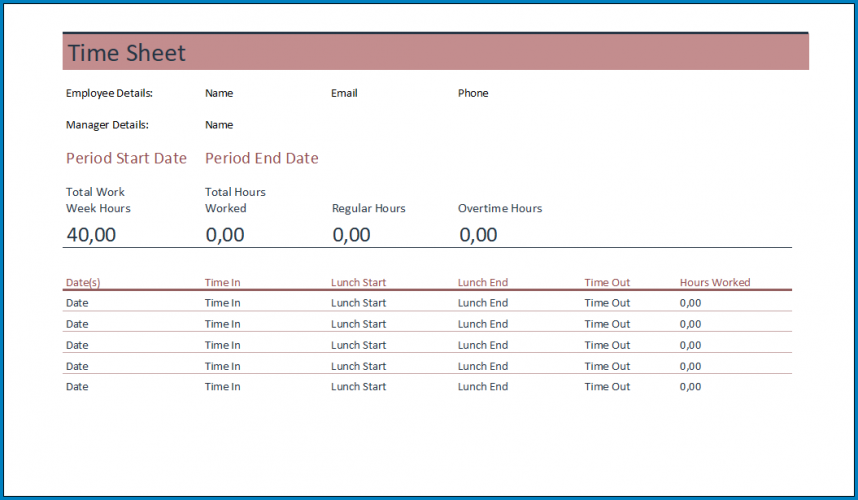Select the Time Out cell in second row

(x=607, y=324)
